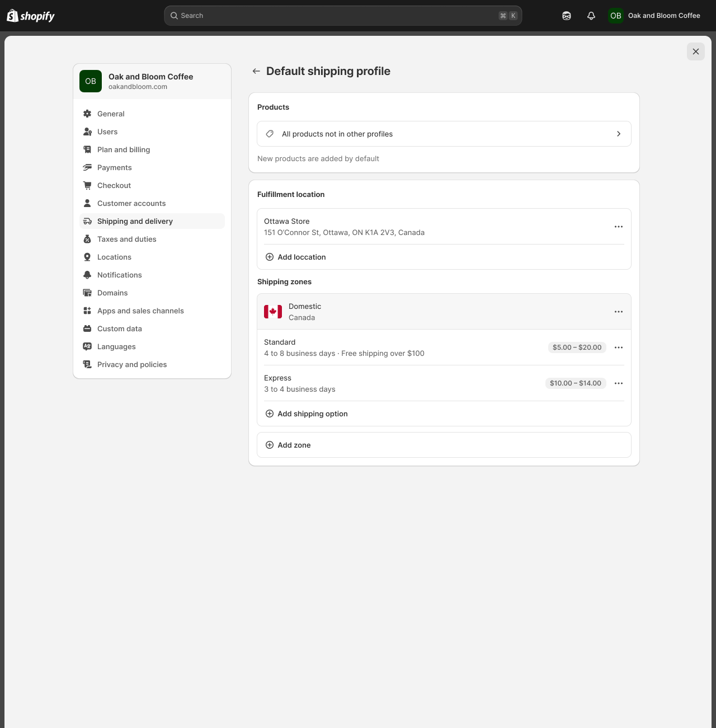The width and height of the screenshot is (716, 728).
Task: Select Payments in the settings menu
Action: 152,167
